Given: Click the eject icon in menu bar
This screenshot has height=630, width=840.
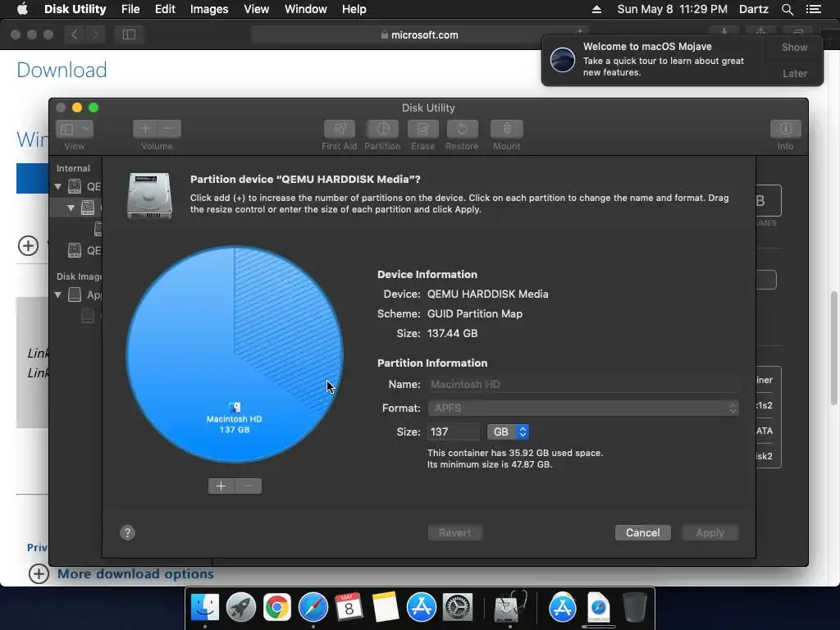Looking at the screenshot, I should click(596, 9).
